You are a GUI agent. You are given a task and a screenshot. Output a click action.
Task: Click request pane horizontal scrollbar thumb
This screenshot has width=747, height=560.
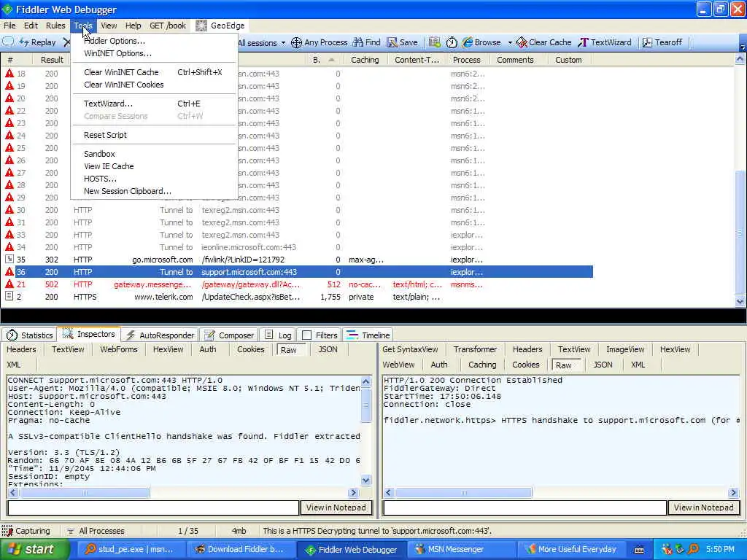click(85, 492)
